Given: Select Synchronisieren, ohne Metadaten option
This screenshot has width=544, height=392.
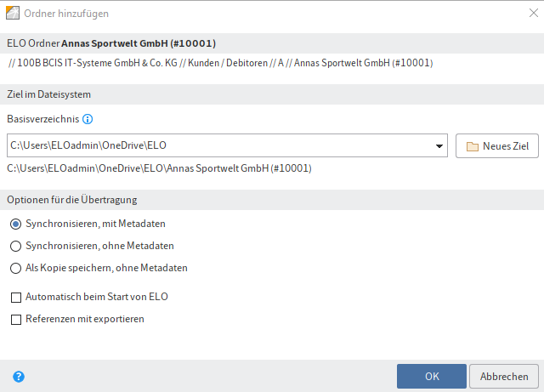Looking at the screenshot, I should tap(15, 247).
